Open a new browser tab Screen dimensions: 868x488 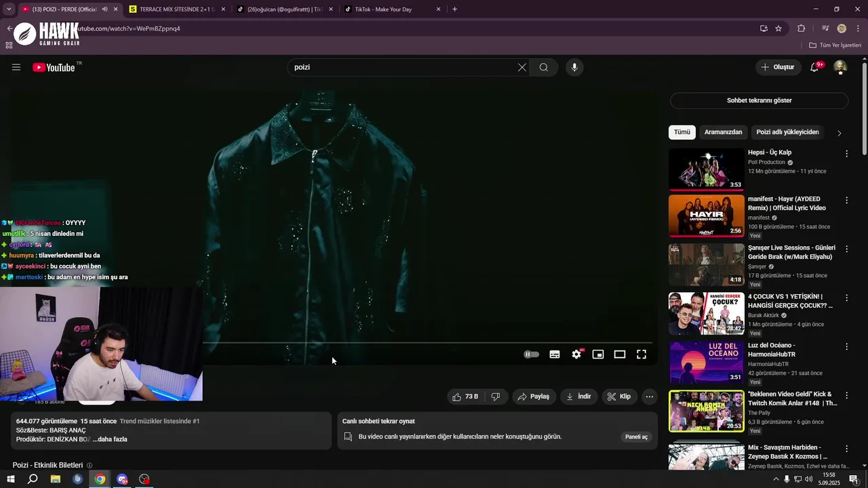454,9
